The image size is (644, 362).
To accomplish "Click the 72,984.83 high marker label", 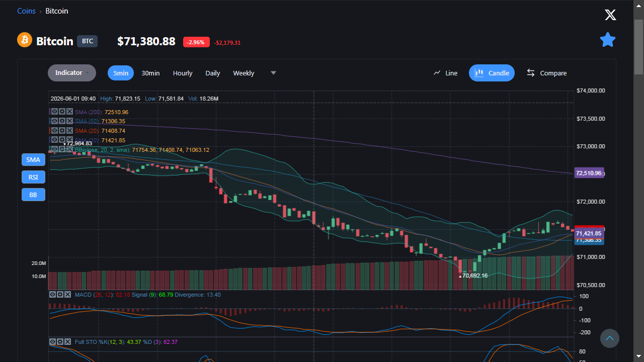I will 78,144.
